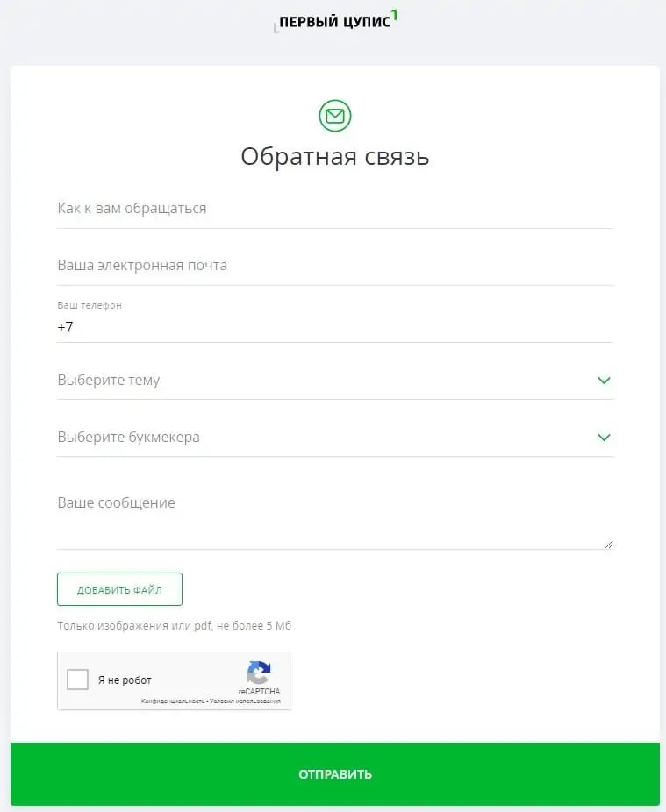
Task: Click the "Ваш телефон" field label
Action: pos(90,305)
